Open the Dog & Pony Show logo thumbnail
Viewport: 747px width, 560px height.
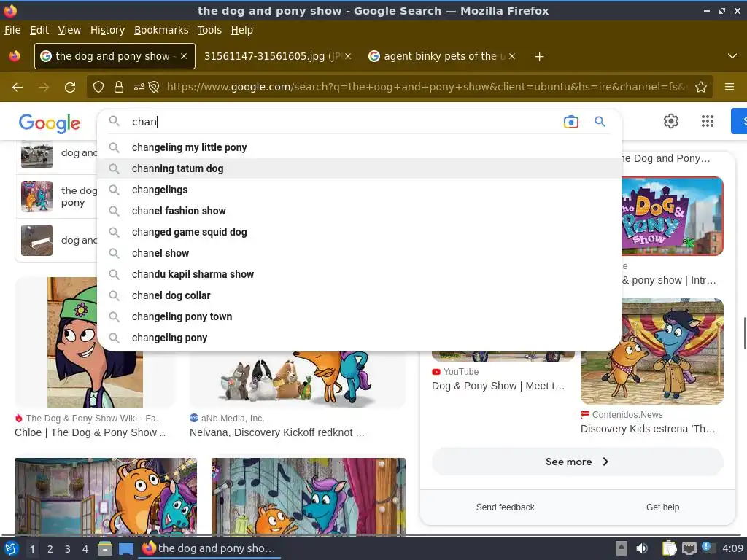(672, 216)
